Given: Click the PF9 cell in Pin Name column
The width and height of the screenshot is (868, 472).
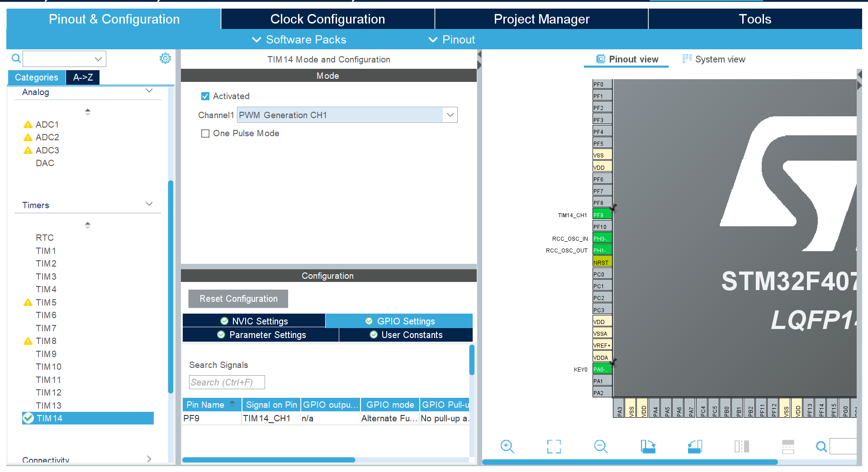Looking at the screenshot, I should pyautogui.click(x=212, y=418).
